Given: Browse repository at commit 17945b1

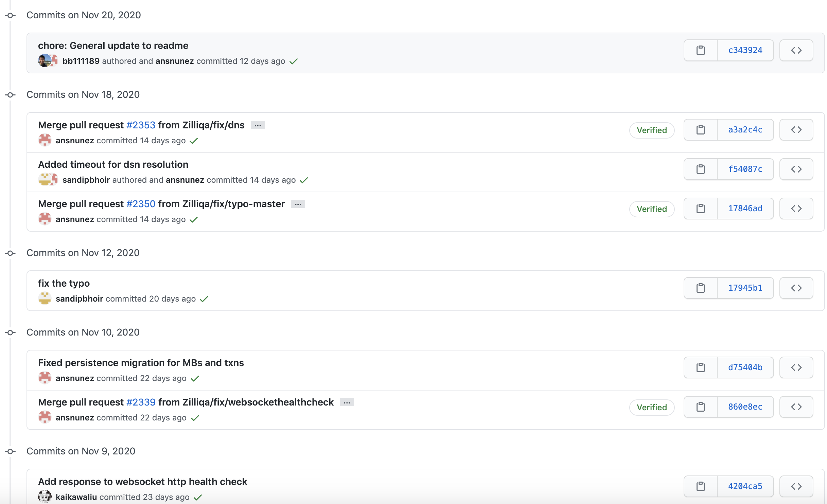Looking at the screenshot, I should (796, 288).
